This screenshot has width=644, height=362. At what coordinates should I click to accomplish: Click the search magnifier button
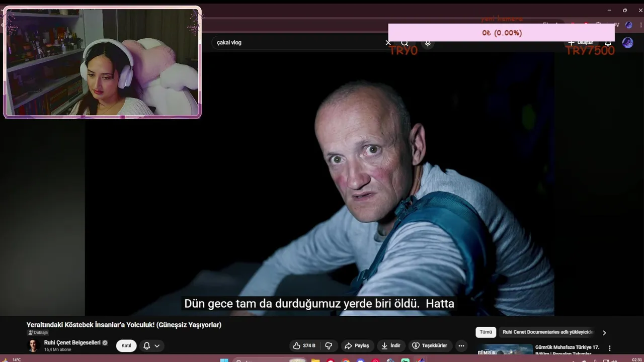click(x=405, y=43)
